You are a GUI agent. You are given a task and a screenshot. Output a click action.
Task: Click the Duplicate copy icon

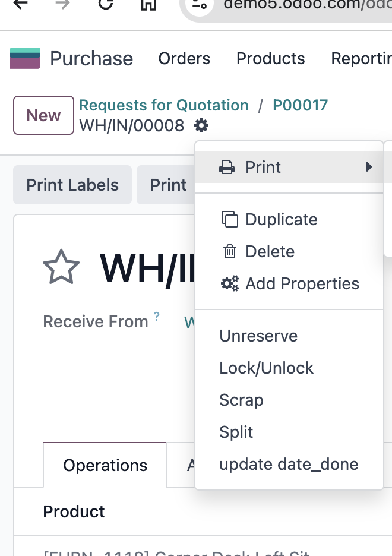pos(229,219)
